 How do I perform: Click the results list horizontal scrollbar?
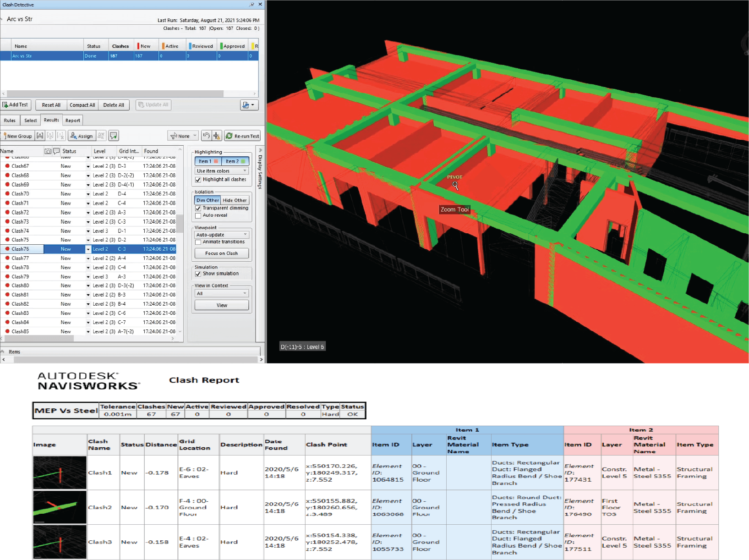[39, 339]
